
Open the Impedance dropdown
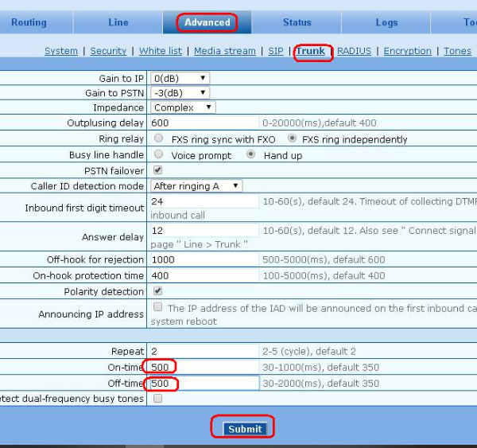[x=183, y=107]
